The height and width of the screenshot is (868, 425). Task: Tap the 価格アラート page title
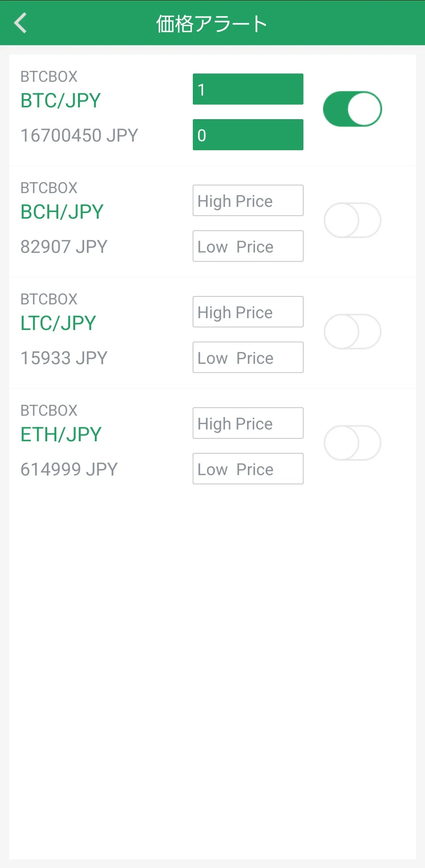click(x=212, y=24)
